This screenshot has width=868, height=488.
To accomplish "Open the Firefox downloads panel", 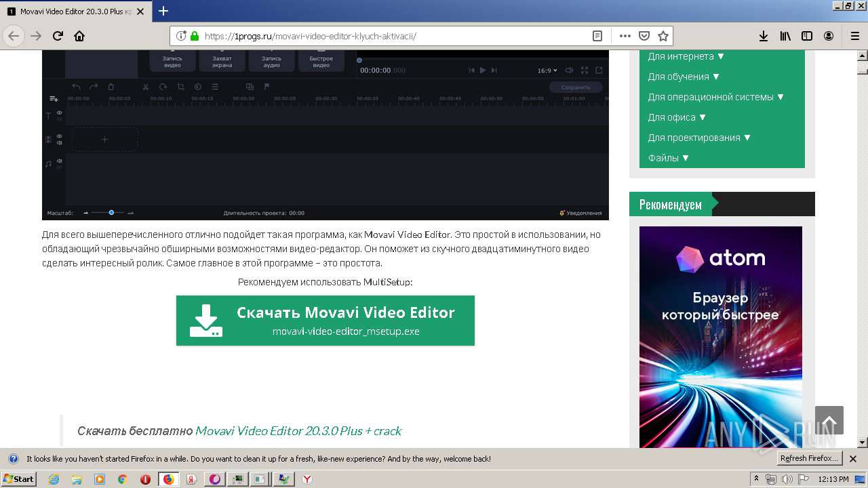I will 764,36.
